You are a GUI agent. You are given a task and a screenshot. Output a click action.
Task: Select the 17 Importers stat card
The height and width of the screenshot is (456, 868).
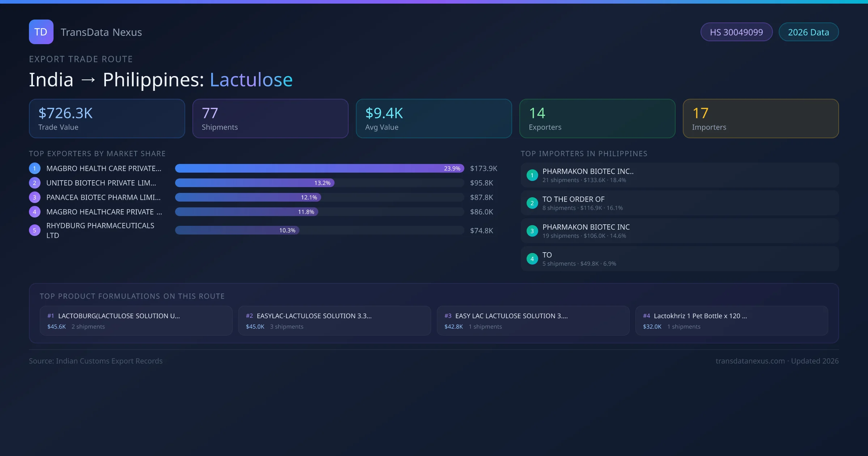[x=761, y=119]
